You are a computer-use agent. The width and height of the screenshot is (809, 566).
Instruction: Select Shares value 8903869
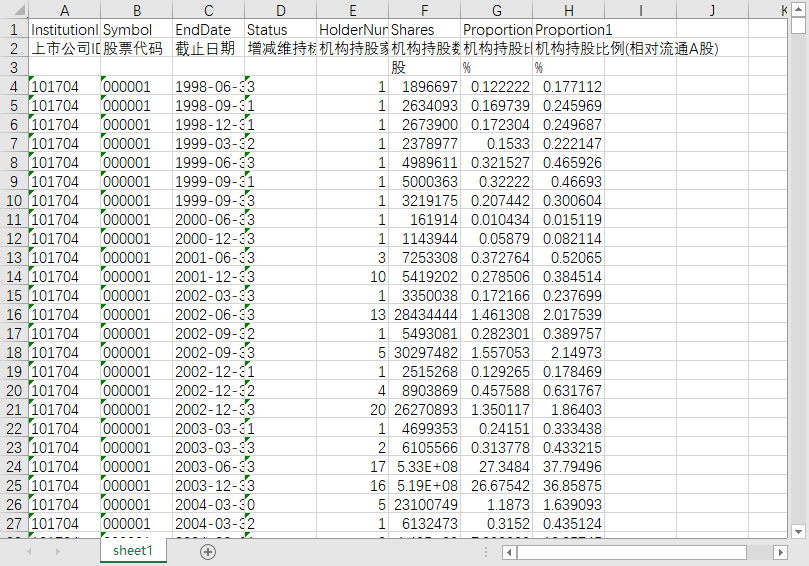425,391
